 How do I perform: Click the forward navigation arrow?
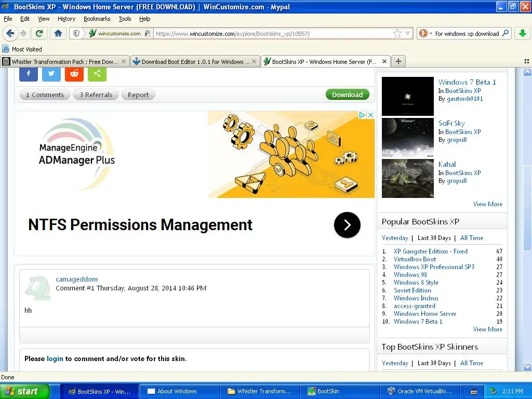[23, 33]
